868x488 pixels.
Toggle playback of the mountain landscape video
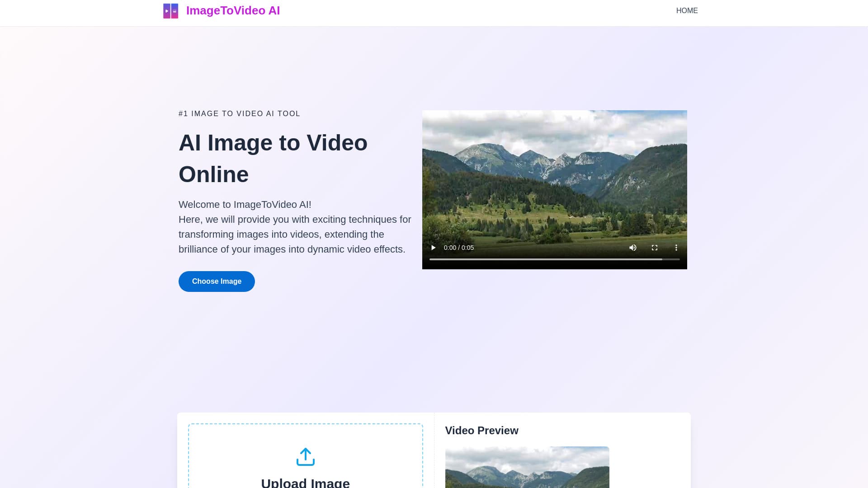coord(433,248)
